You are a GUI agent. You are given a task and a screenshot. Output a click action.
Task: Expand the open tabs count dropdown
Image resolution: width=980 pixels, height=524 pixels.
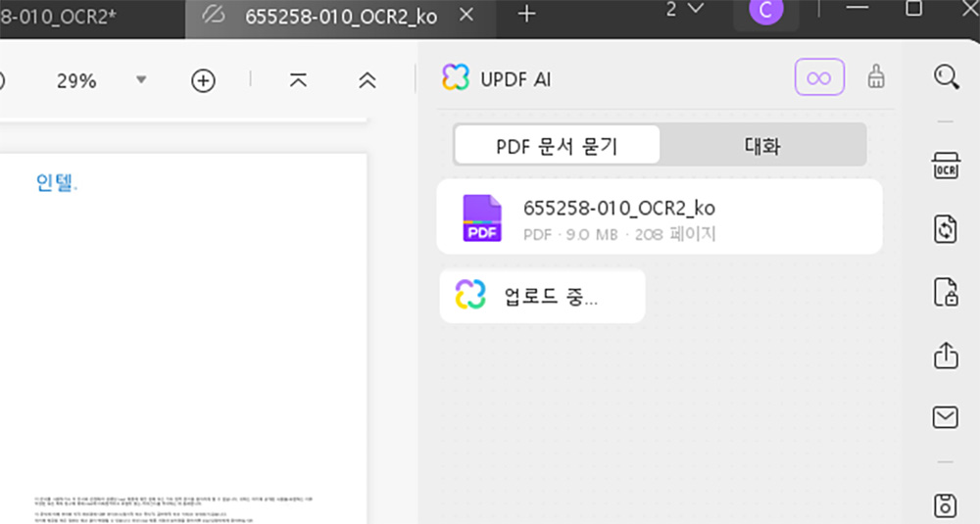point(684,10)
